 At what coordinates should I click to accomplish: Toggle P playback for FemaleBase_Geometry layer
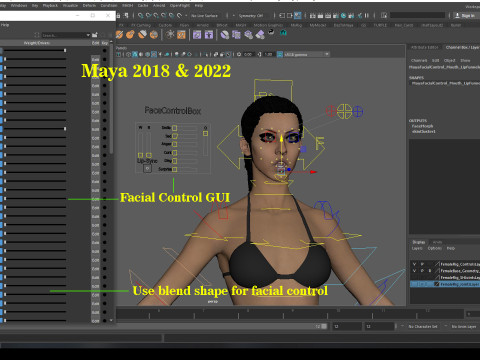pos(422,271)
